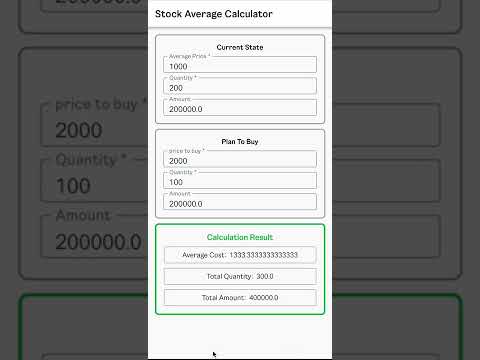Click the Plan To Buy Amount field

(240, 202)
